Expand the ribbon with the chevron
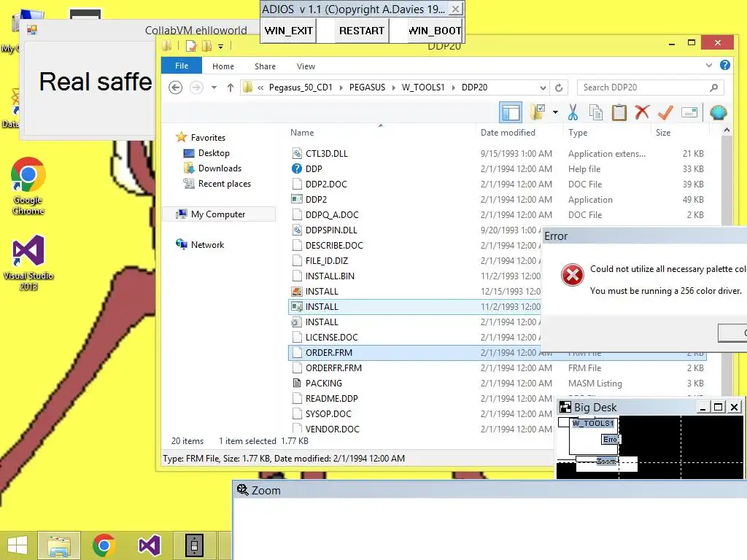747x560 pixels. point(709,65)
